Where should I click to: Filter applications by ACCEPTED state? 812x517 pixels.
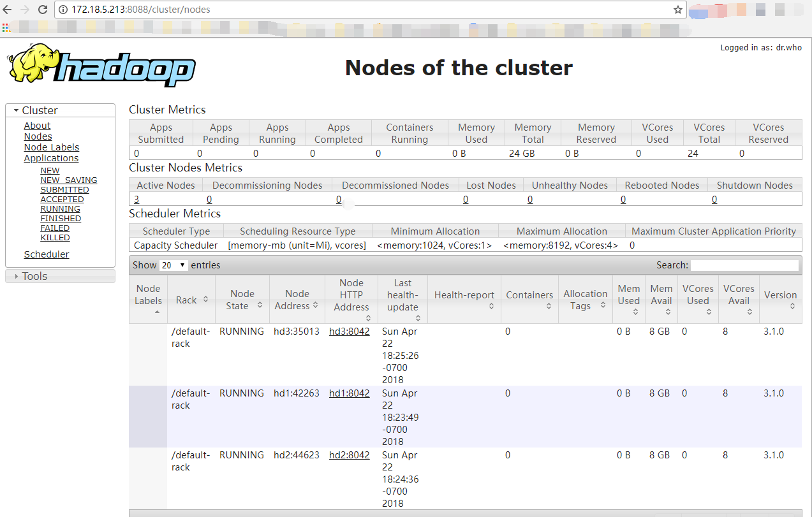[x=62, y=200]
